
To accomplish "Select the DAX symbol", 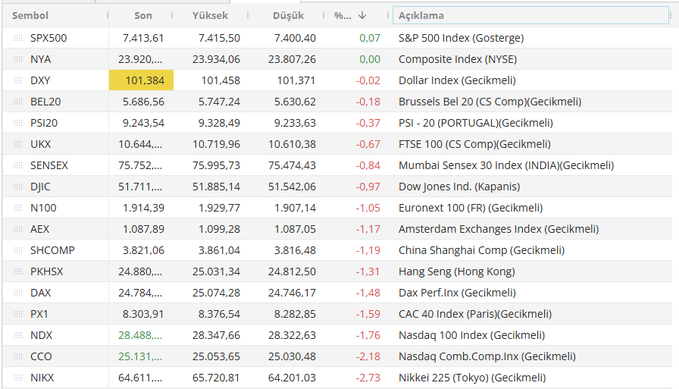I will point(41,293).
